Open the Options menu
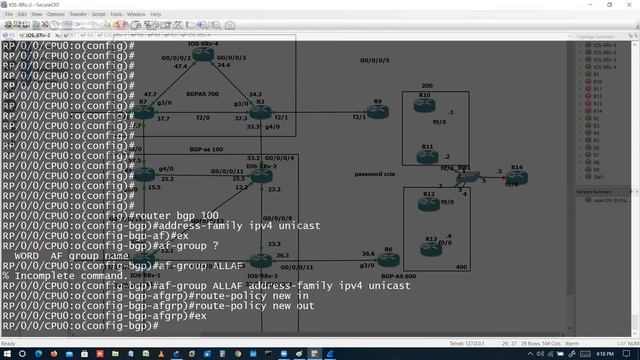 click(x=56, y=14)
